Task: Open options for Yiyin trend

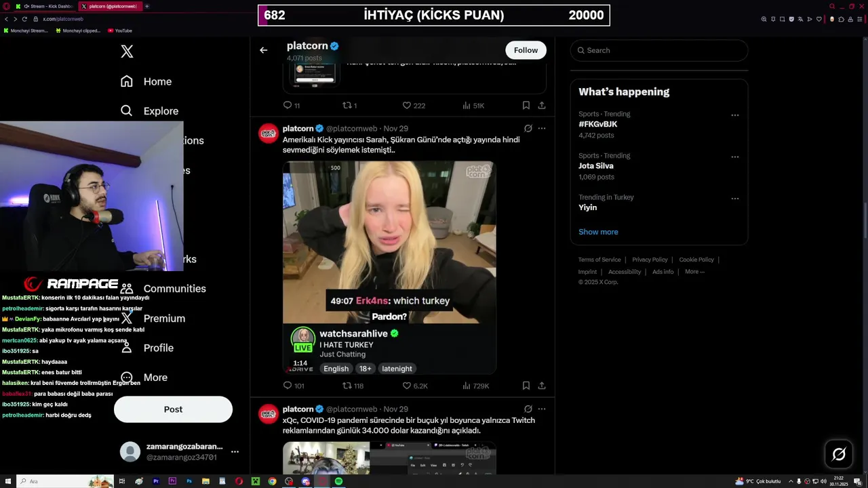Action: [x=734, y=199]
